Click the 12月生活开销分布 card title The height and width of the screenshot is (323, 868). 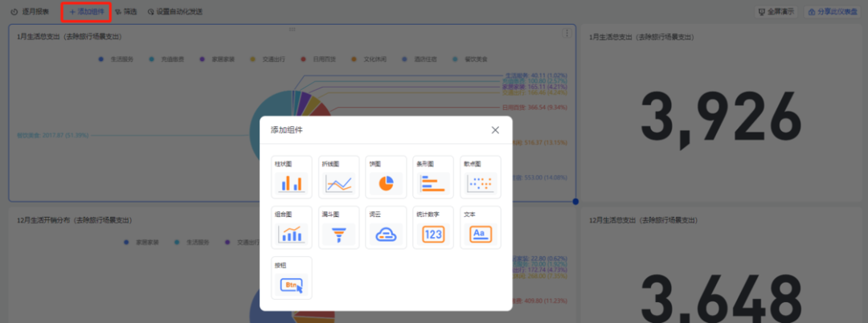click(x=75, y=220)
